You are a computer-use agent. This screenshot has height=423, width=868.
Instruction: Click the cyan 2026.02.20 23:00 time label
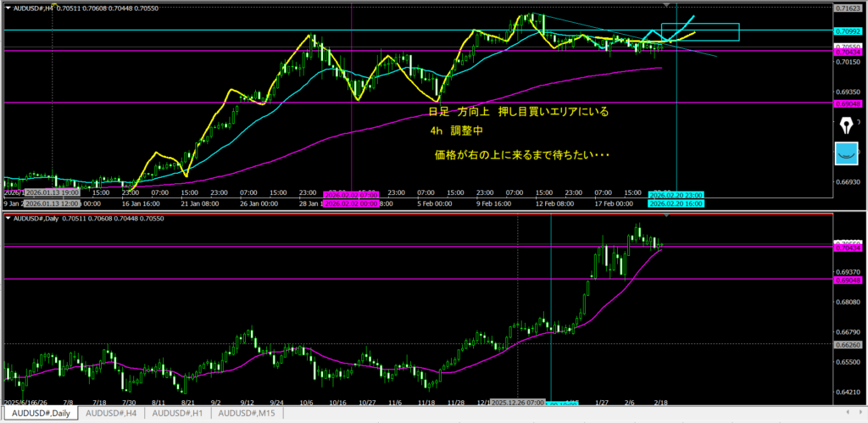coord(675,196)
